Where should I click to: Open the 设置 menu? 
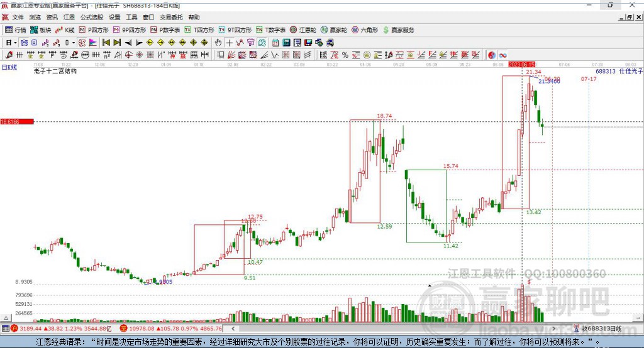coord(114,17)
